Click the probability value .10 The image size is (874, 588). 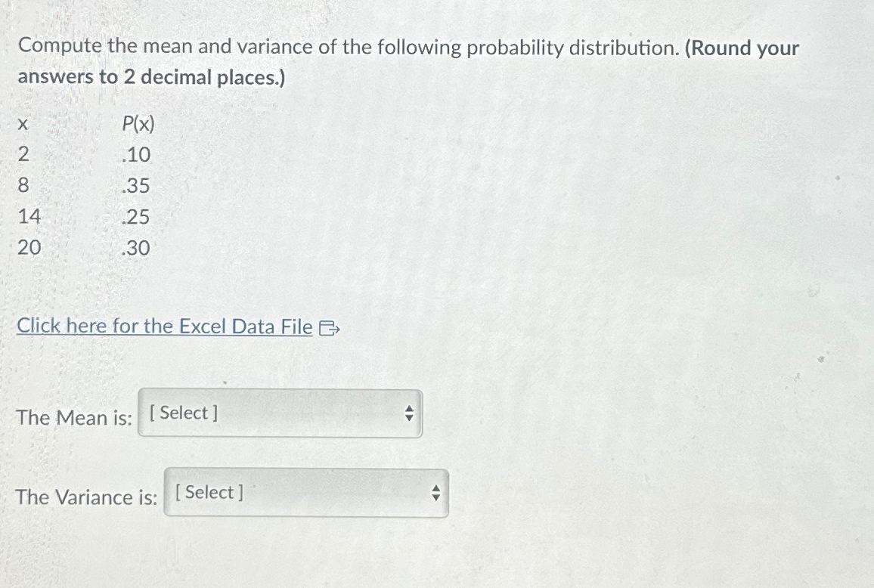(x=137, y=155)
